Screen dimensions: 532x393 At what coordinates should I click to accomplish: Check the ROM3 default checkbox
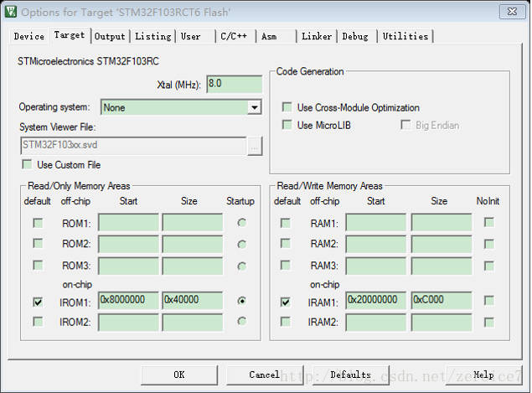coord(38,265)
